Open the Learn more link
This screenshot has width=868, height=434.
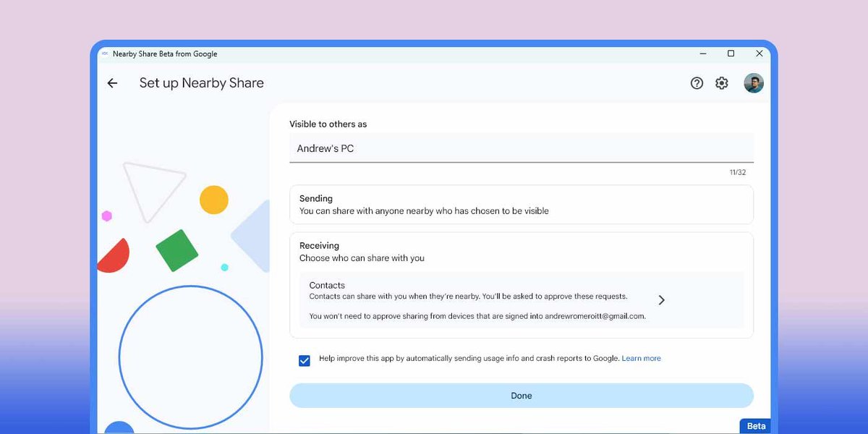click(x=641, y=358)
